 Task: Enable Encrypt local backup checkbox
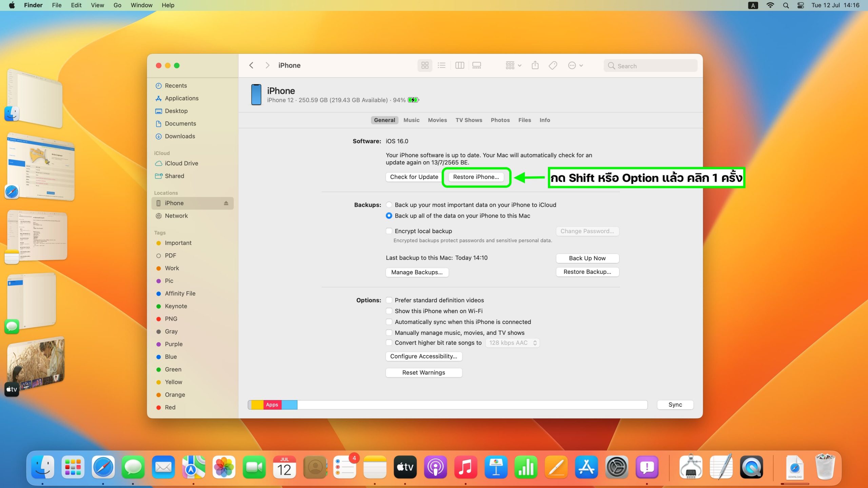389,231
